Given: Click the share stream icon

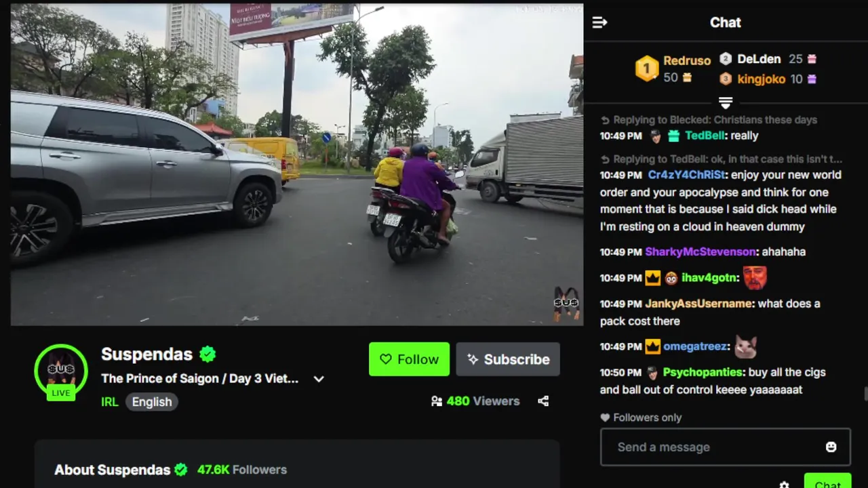Looking at the screenshot, I should tap(543, 401).
